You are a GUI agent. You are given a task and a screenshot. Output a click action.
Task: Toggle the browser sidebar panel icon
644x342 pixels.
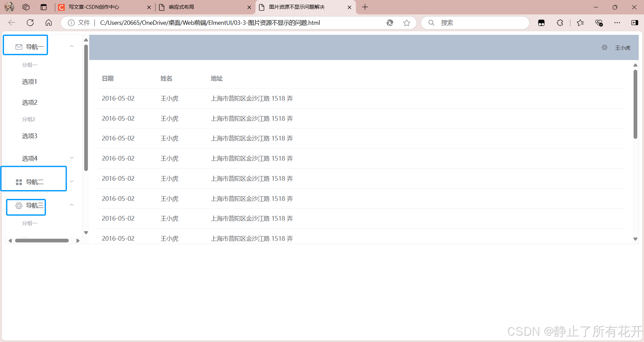point(635,23)
